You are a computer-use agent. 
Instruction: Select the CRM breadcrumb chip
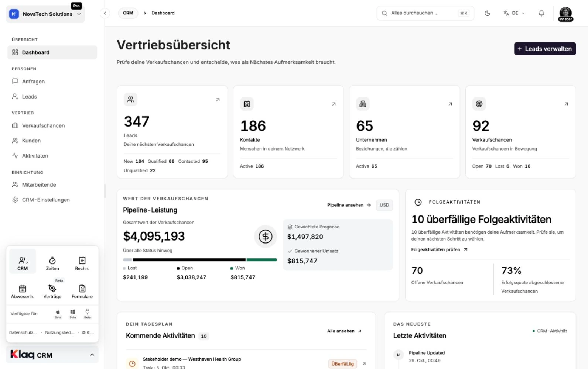click(x=128, y=13)
